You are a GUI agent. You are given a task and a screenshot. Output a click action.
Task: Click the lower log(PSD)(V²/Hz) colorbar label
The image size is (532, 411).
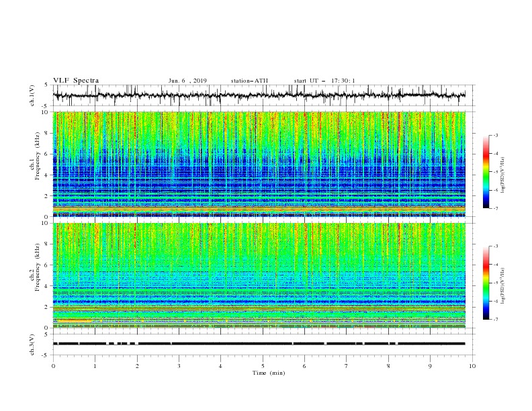pyautogui.click(x=503, y=286)
